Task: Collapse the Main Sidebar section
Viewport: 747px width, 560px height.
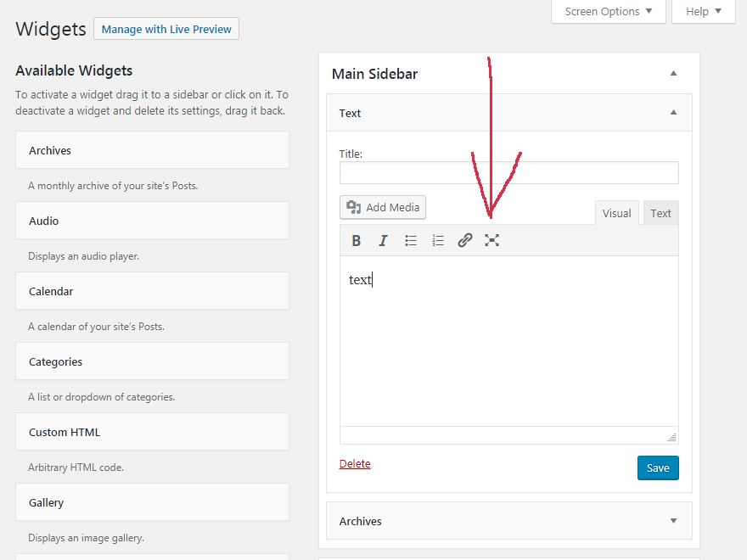Action: pyautogui.click(x=673, y=74)
